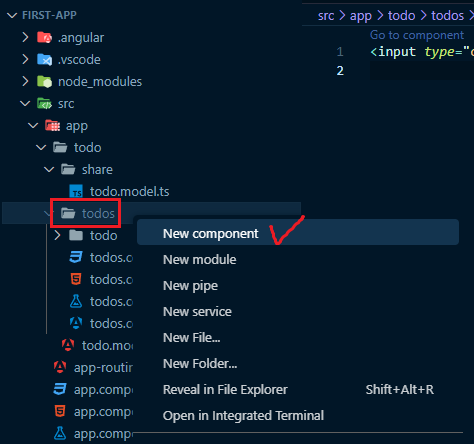Click the app folder icon

52,125
